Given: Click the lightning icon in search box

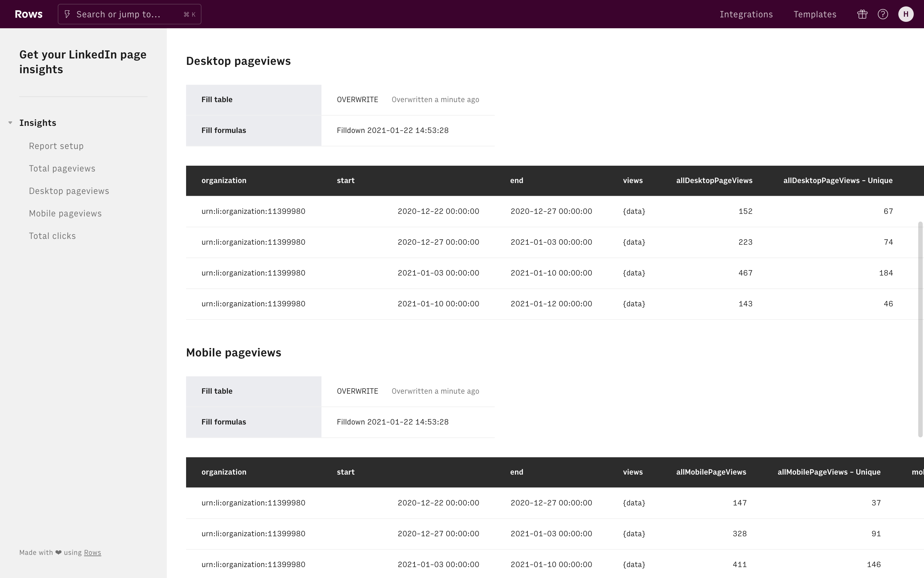Looking at the screenshot, I should click(x=67, y=14).
